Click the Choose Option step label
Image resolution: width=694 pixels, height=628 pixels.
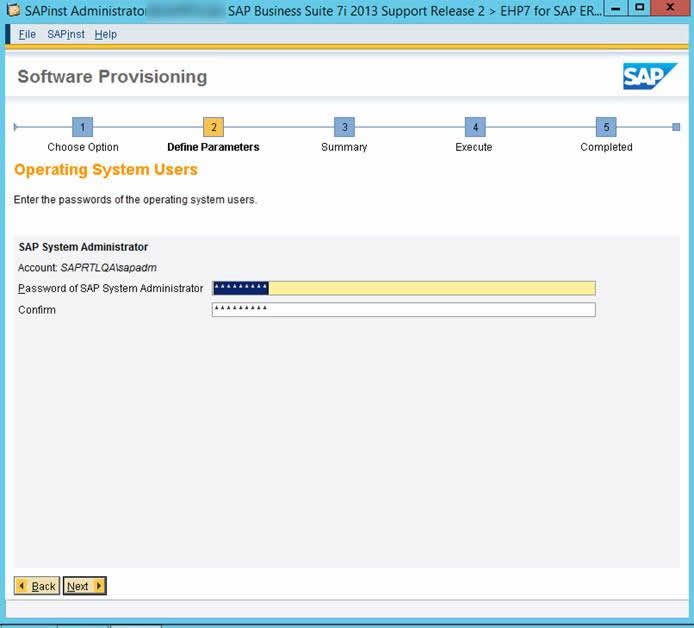pos(83,147)
